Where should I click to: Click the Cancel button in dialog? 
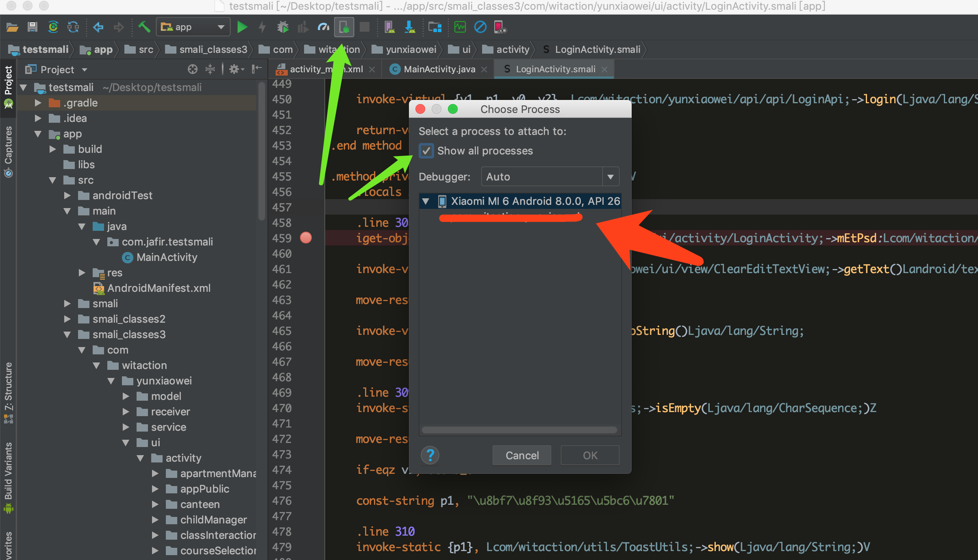(522, 455)
